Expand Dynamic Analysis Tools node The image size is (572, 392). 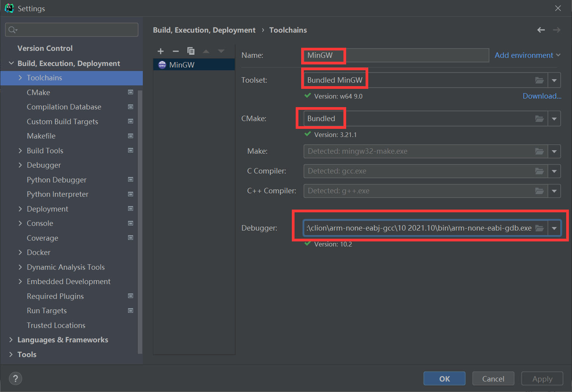[x=20, y=267]
